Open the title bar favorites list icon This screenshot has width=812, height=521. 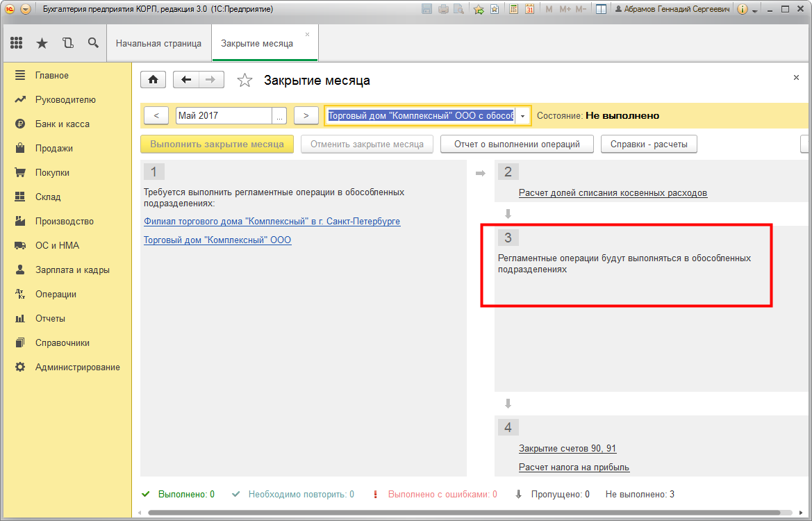point(495,9)
